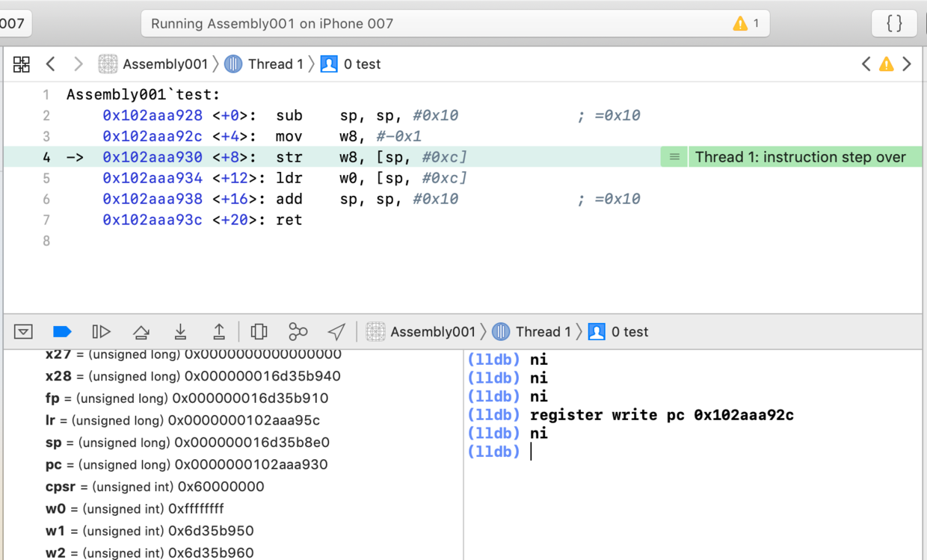The image size is (927, 560).
Task: Select Assembly001 in editor jump bar
Action: (x=153, y=64)
